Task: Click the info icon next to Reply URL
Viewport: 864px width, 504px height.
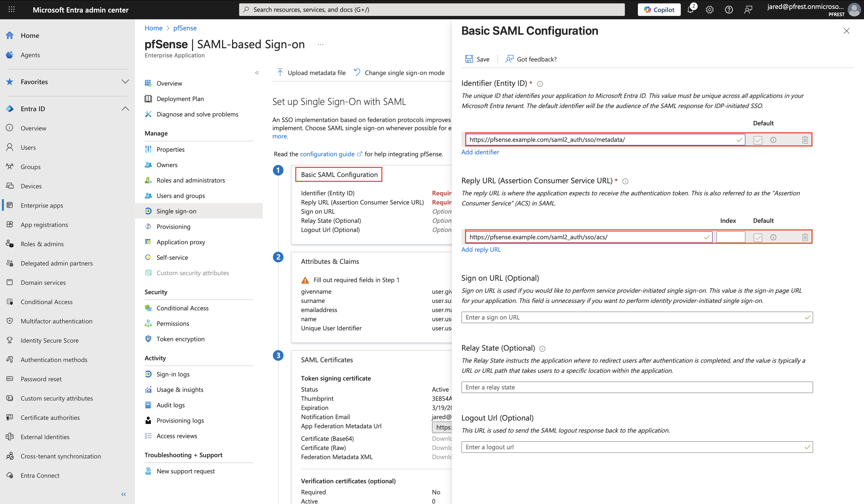Action: pos(626,181)
